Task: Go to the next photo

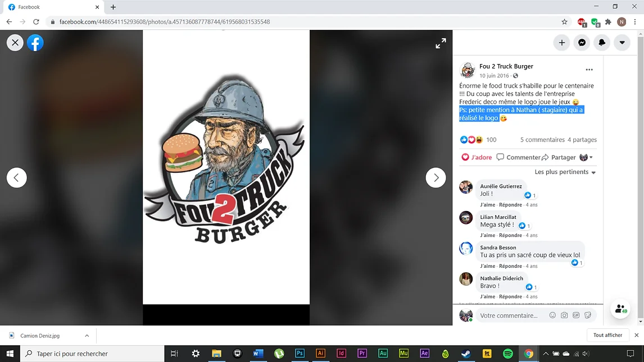Action: pyautogui.click(x=436, y=178)
